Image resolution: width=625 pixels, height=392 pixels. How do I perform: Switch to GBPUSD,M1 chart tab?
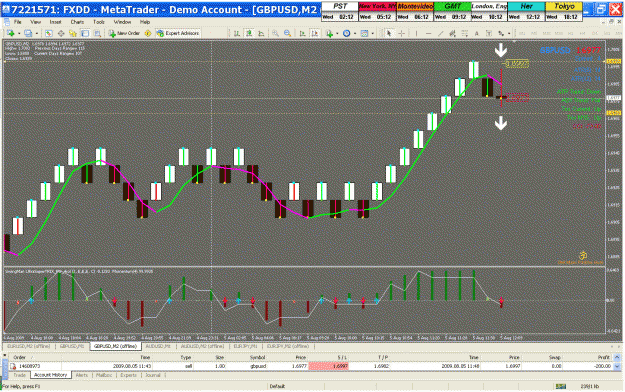point(72,346)
